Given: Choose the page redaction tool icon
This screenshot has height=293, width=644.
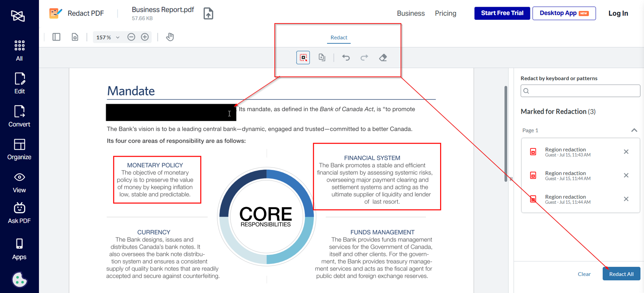Looking at the screenshot, I should 322,58.
